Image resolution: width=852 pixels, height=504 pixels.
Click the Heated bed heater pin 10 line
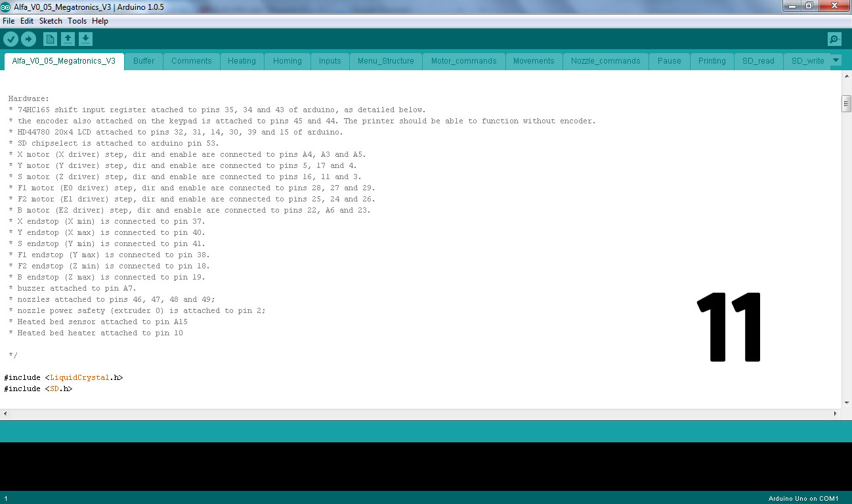pyautogui.click(x=95, y=333)
